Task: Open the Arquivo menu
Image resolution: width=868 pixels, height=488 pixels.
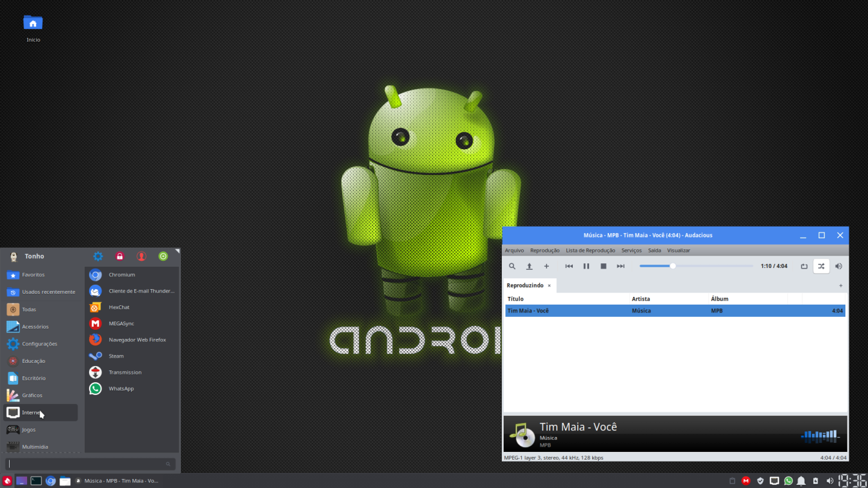Action: (514, 250)
